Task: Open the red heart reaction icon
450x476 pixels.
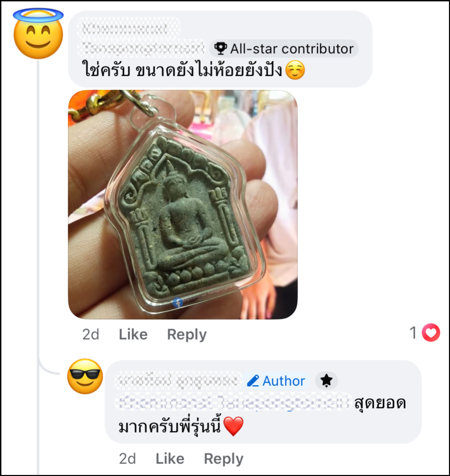Action: point(431,333)
